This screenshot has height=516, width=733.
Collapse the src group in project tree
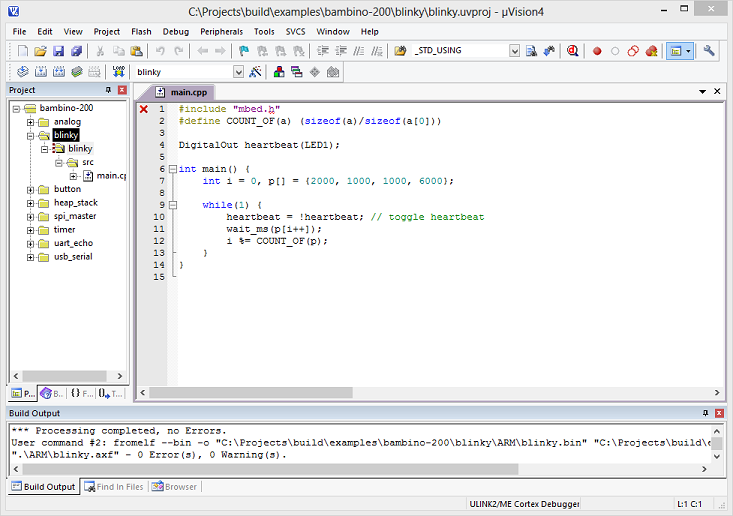click(59, 163)
